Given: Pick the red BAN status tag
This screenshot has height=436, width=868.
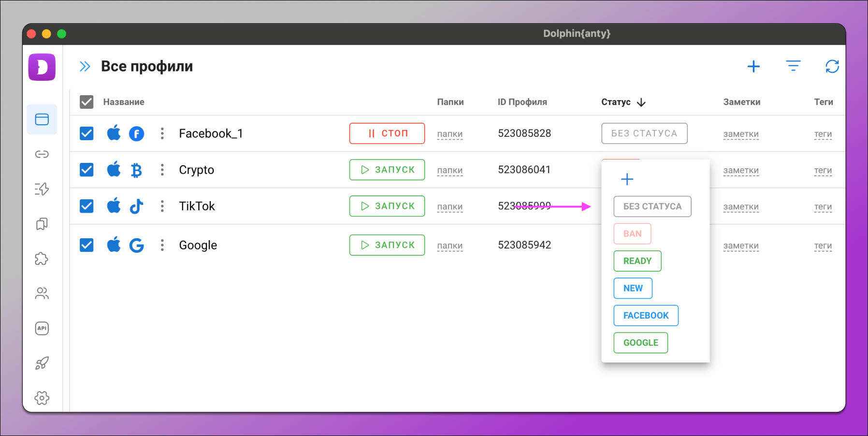Looking at the screenshot, I should [632, 234].
